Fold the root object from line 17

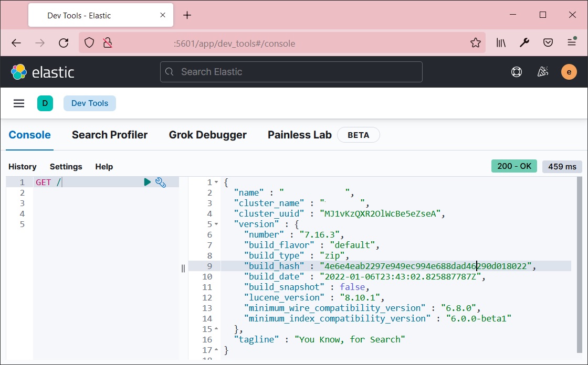(216, 350)
